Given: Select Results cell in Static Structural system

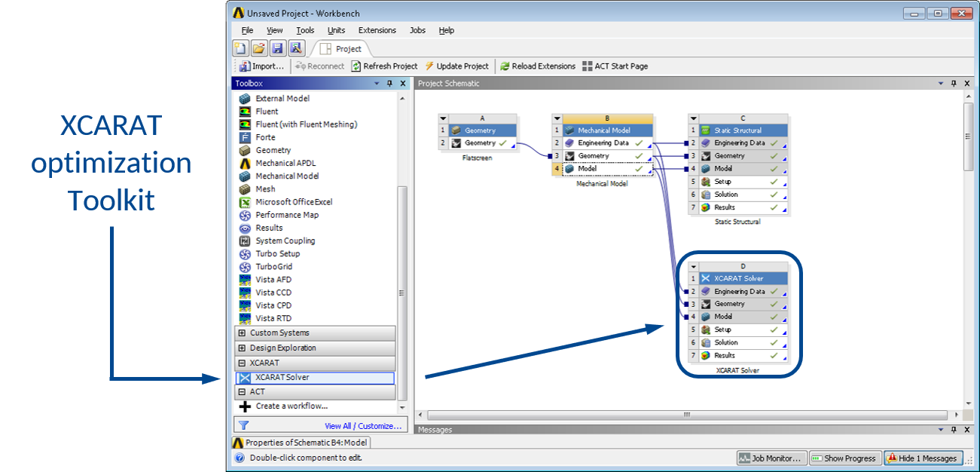Looking at the screenshot, I should coord(737,207).
